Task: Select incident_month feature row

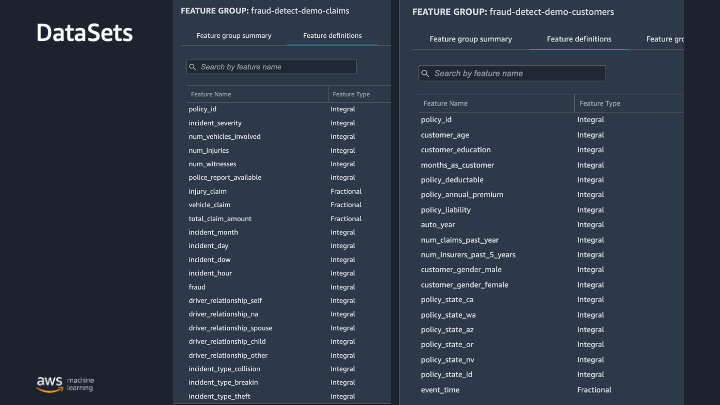Action: pyautogui.click(x=288, y=232)
